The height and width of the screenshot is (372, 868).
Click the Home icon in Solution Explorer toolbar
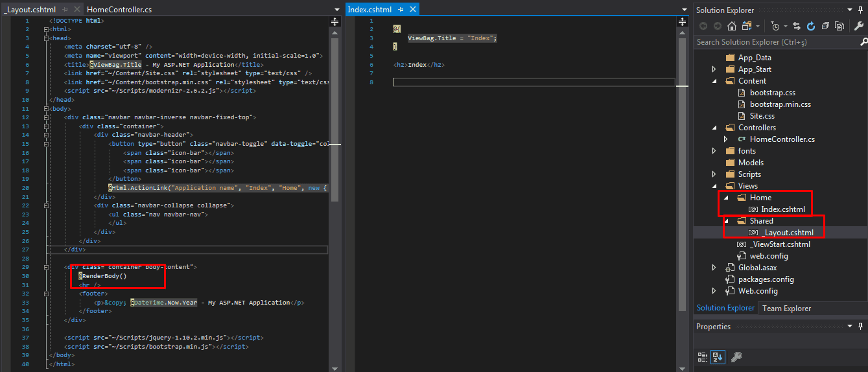732,26
